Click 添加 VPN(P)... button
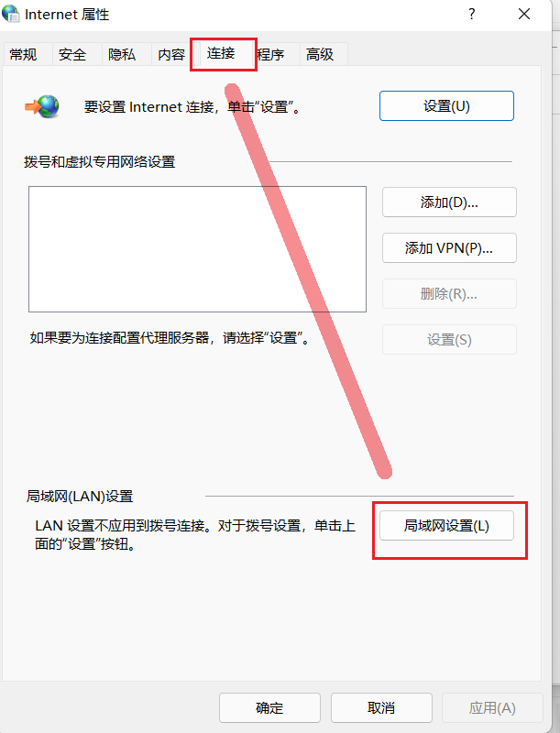Image resolution: width=560 pixels, height=733 pixels. point(449,247)
